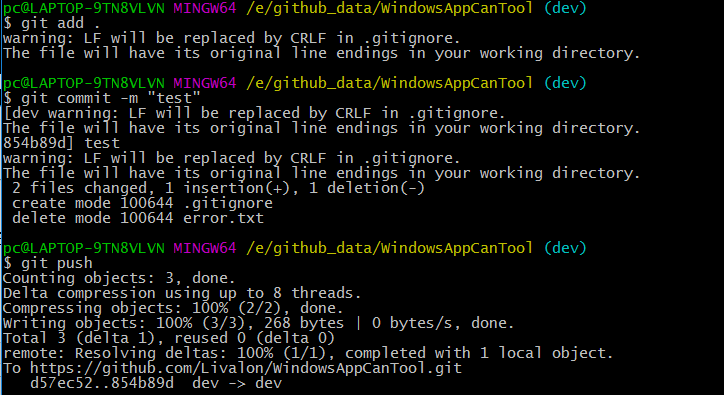Select the "d57ec52..854b89d dev -> dev" line

click(156, 383)
